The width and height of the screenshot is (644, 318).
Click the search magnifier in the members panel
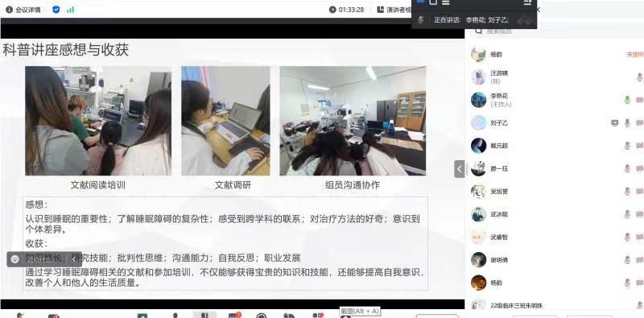(478, 31)
